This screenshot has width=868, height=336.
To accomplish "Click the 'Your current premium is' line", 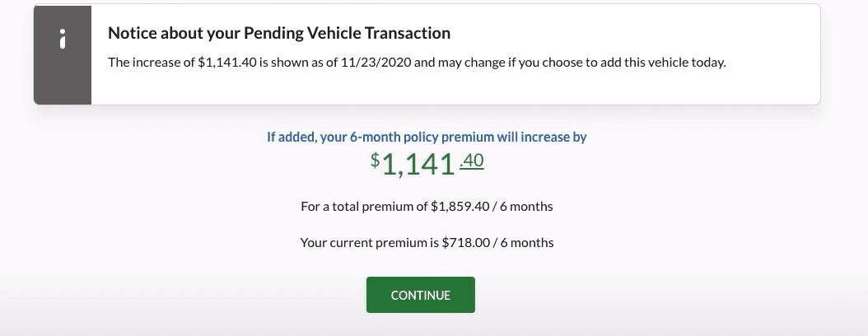I will (427, 242).
